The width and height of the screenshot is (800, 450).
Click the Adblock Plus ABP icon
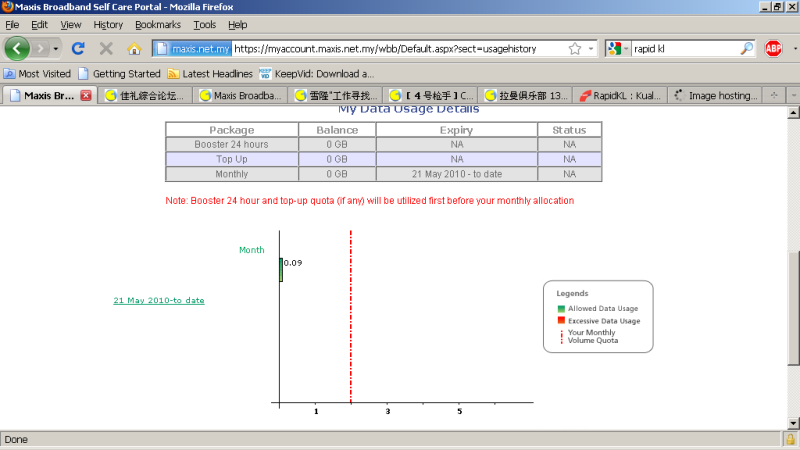[x=773, y=48]
